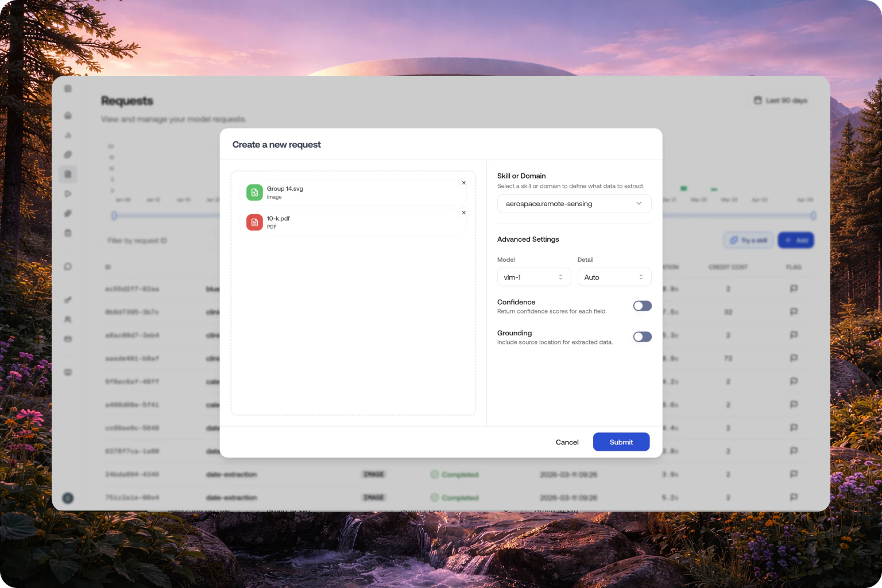
Task: Click the home icon in the sidebar
Action: click(x=68, y=115)
